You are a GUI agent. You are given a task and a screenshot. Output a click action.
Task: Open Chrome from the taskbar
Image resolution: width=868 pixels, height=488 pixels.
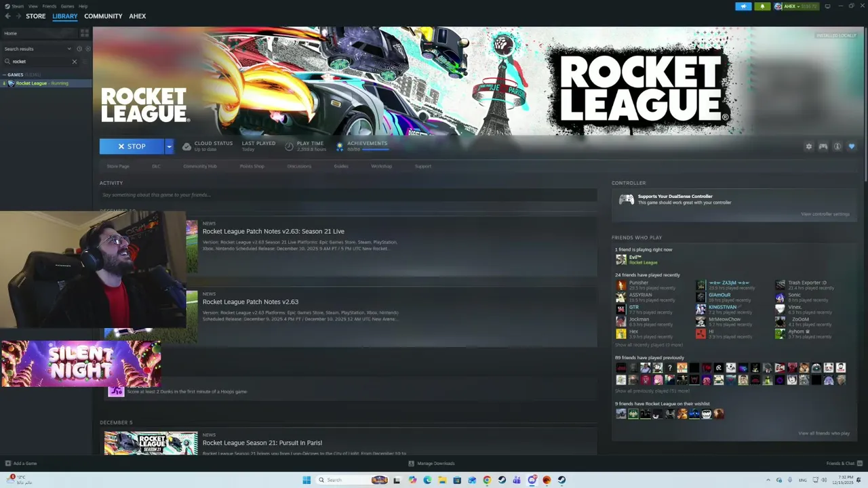click(487, 480)
